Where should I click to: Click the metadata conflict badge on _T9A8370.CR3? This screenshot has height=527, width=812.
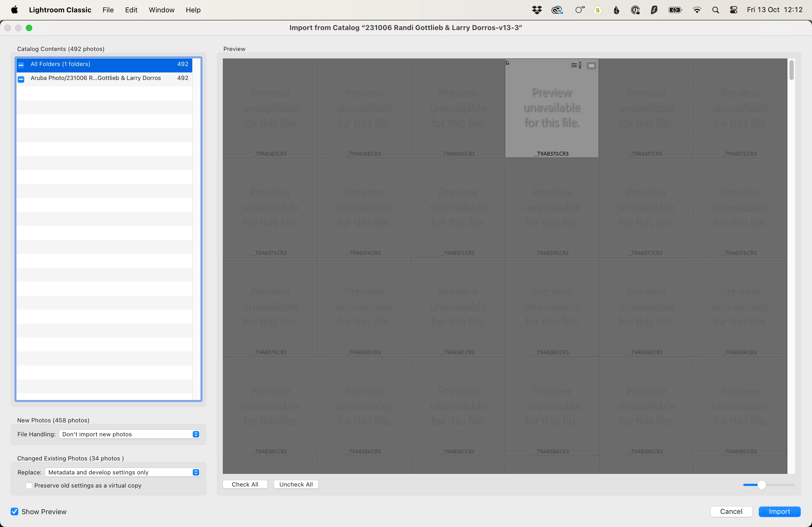tap(576, 65)
